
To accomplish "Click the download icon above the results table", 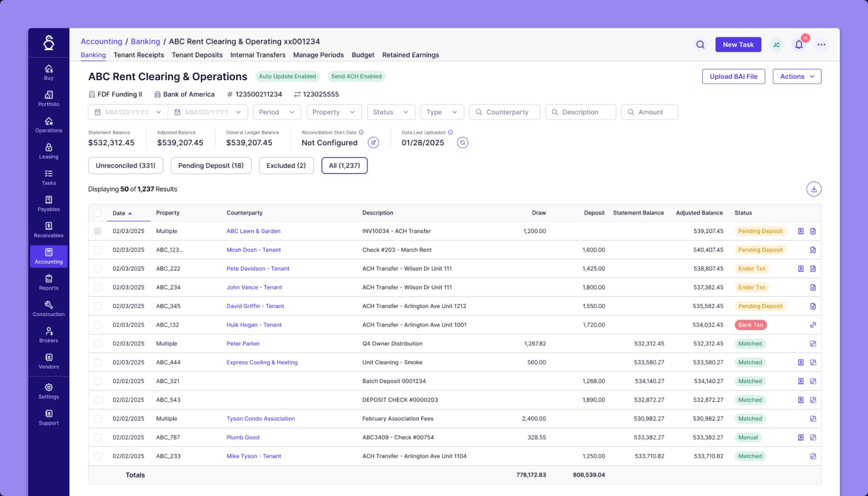I will tap(814, 189).
